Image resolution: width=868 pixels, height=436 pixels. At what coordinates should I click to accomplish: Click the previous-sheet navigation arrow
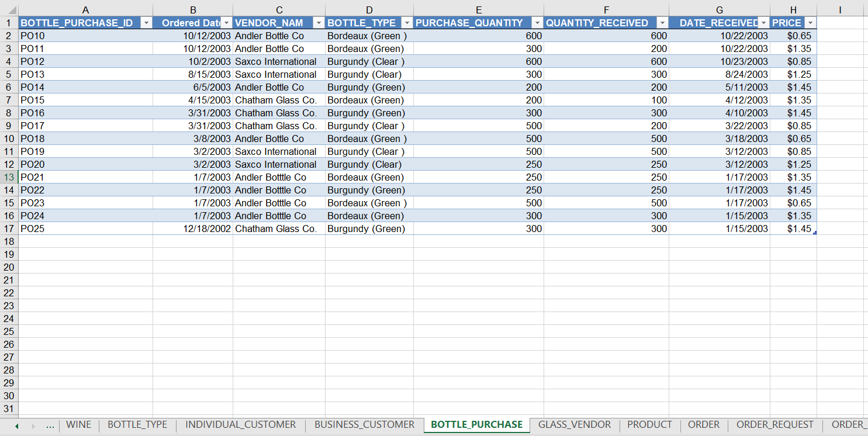tap(16, 425)
